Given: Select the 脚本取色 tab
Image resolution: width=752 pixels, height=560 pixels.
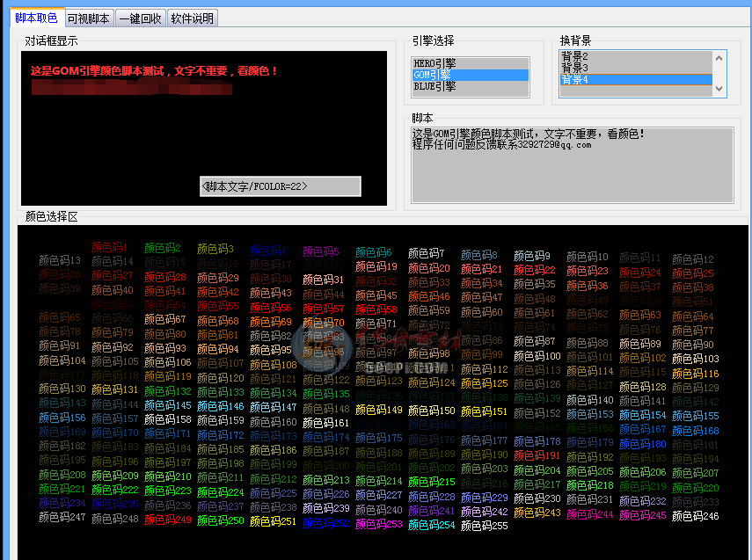Looking at the screenshot, I should (x=36, y=18).
